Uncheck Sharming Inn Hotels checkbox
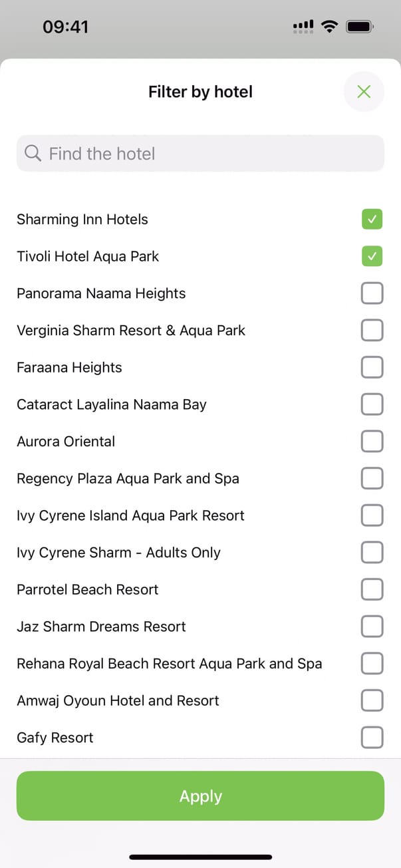Viewport: 401px width, 868px height. (x=372, y=219)
